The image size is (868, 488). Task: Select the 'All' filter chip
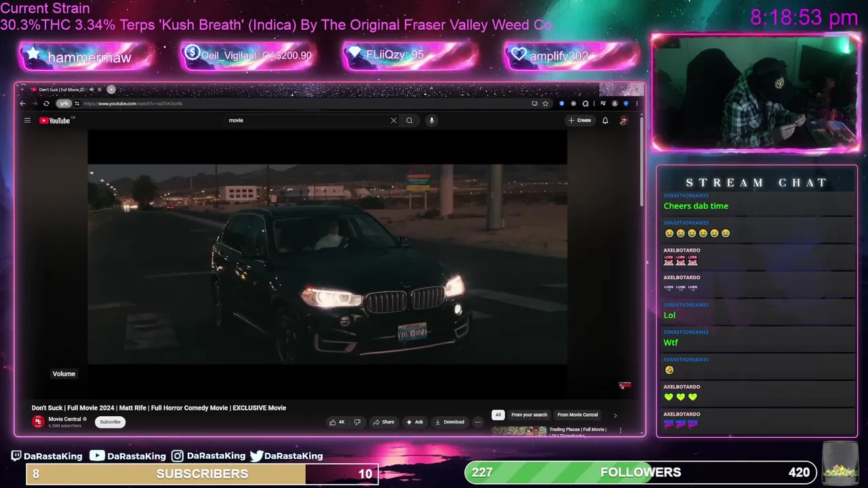[498, 415]
